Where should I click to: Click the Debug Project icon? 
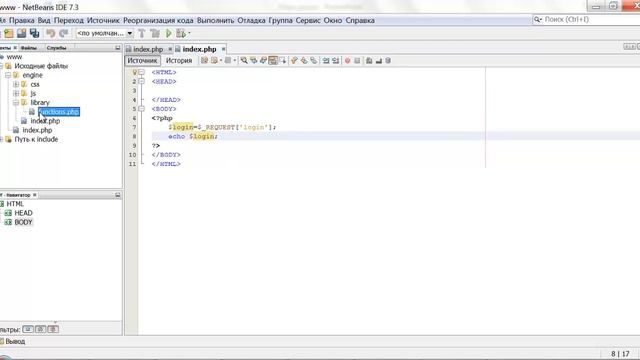point(181,33)
